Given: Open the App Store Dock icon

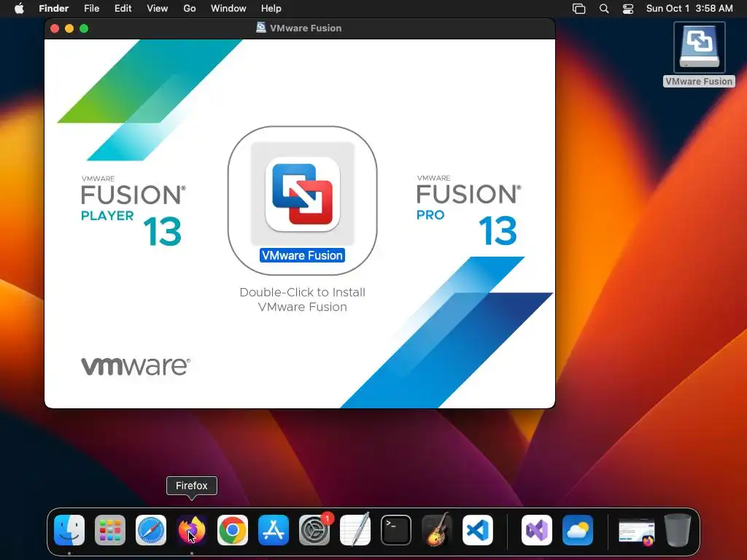Looking at the screenshot, I should pos(274,530).
